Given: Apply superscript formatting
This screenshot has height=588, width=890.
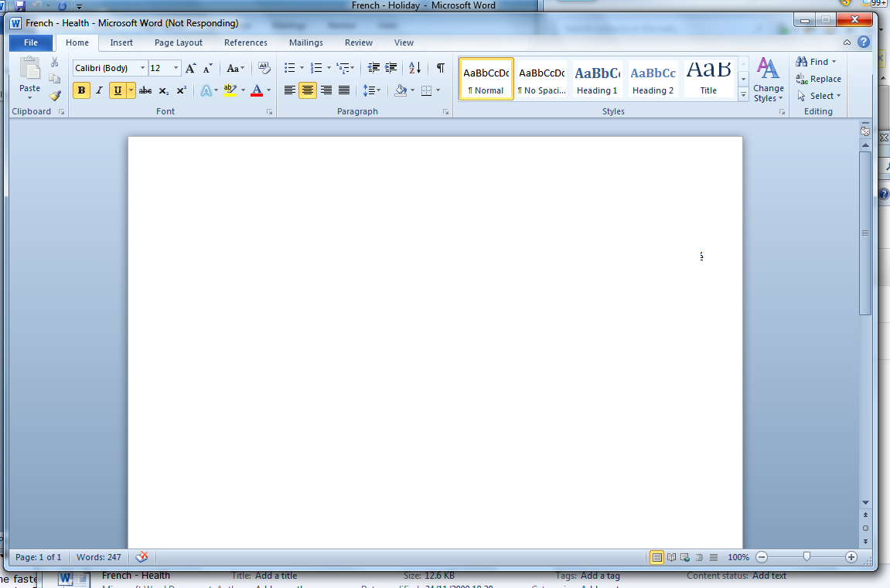Looking at the screenshot, I should pos(181,90).
